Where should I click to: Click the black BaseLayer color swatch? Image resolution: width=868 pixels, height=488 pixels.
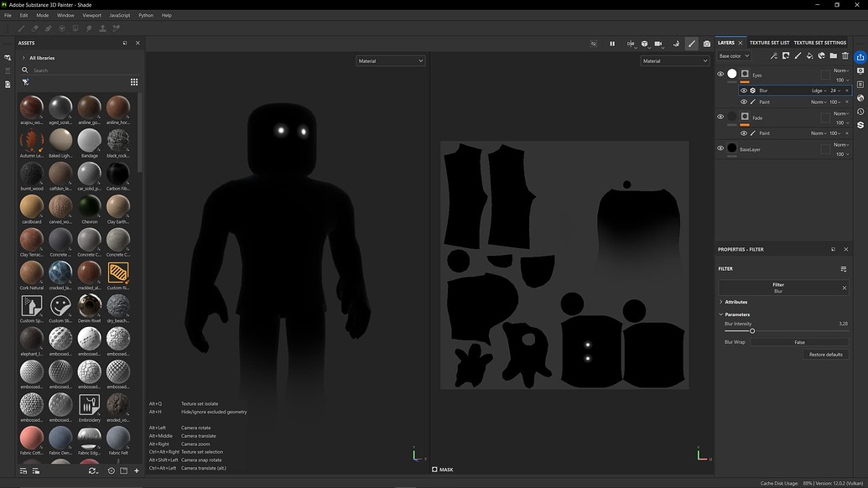[732, 148]
